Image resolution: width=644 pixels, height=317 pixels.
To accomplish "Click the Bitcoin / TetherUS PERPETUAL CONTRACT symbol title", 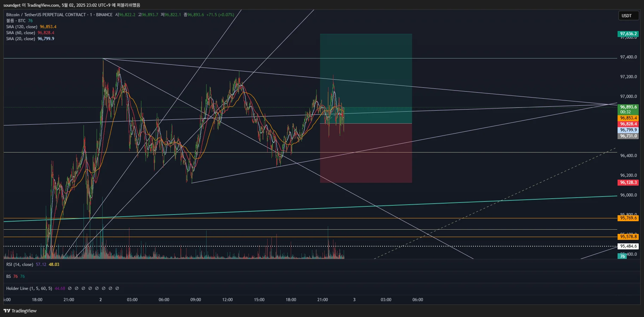I will tap(46, 15).
